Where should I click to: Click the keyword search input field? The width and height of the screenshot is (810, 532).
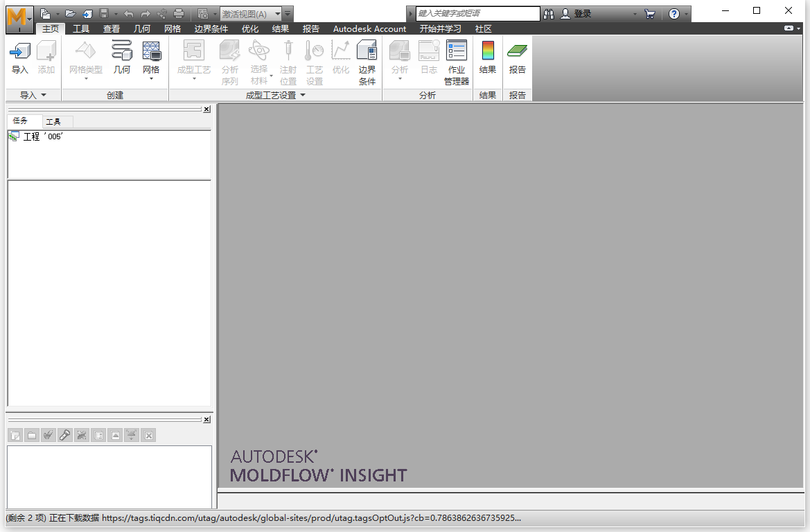pos(478,13)
